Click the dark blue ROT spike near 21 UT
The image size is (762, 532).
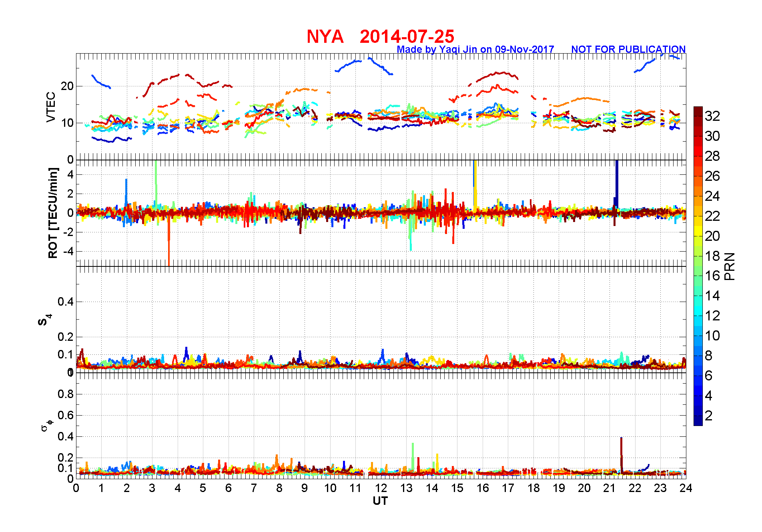tap(617, 184)
